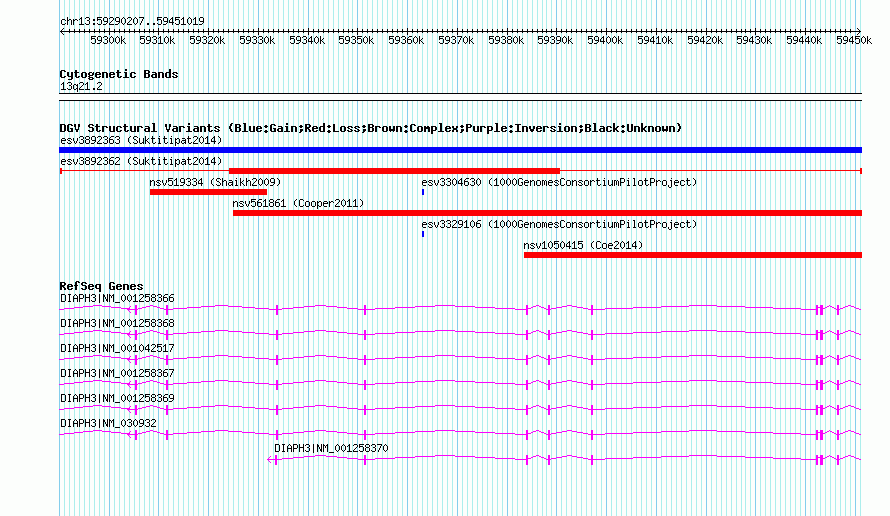Viewport: 890px width, 516px height.
Task: Open transcript DIAPH3|NM_001258369
Action: (117, 398)
